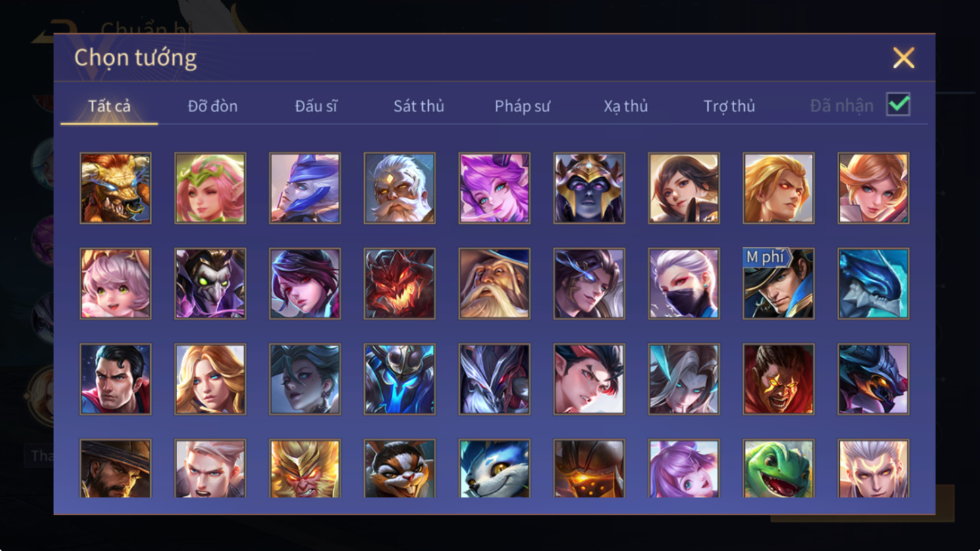Show the Pháp sư heroes tab

tap(522, 106)
